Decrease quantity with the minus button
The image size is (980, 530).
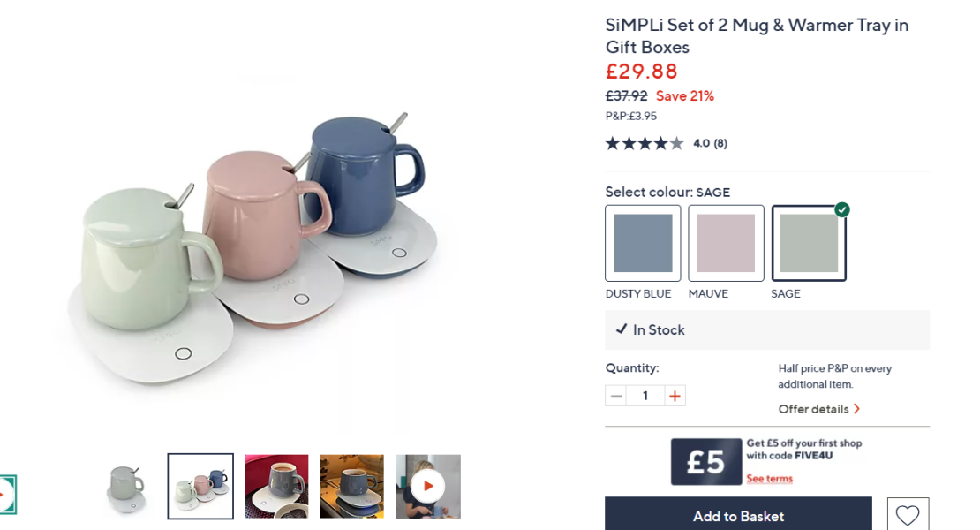[x=615, y=396]
